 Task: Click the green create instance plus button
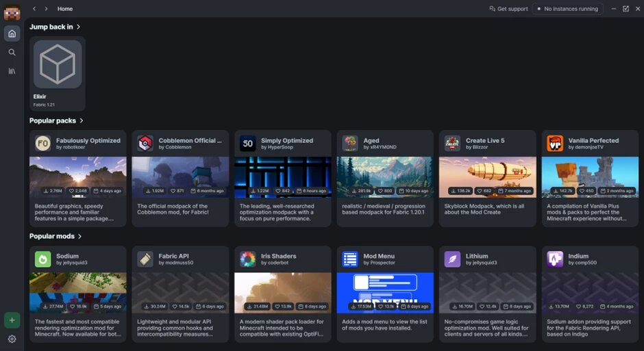point(12,320)
